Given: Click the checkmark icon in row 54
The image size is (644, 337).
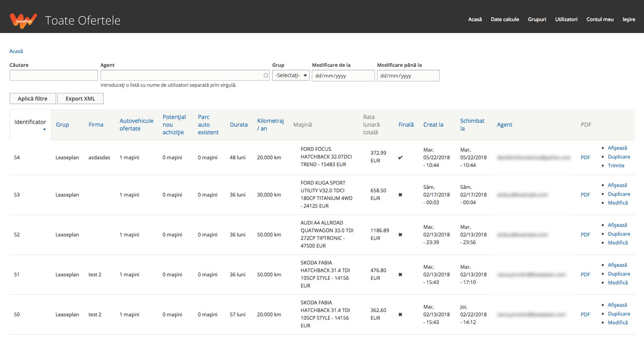Looking at the screenshot, I should 400,158.
